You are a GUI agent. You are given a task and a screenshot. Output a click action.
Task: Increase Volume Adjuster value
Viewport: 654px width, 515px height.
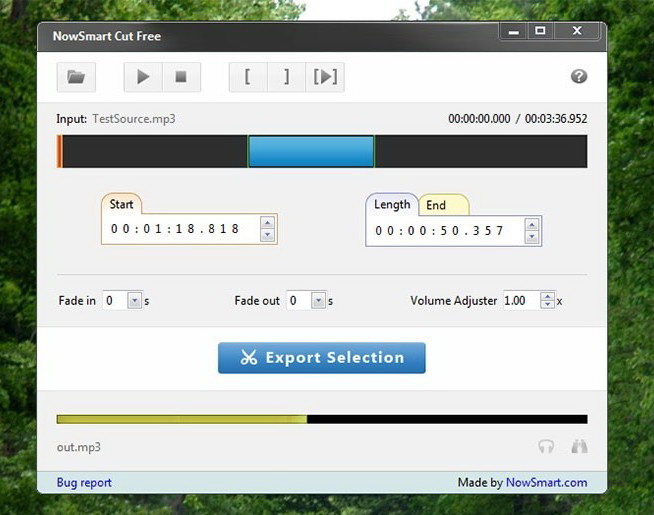click(x=547, y=296)
